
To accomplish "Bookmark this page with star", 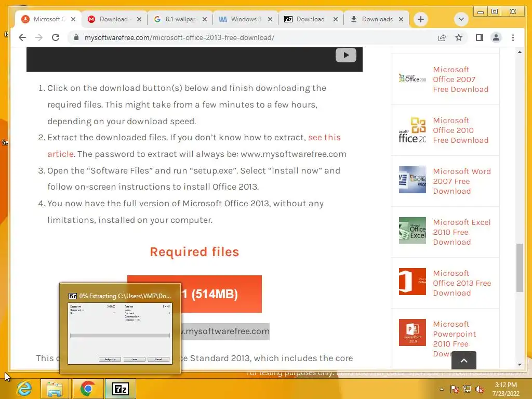I will [x=459, y=37].
